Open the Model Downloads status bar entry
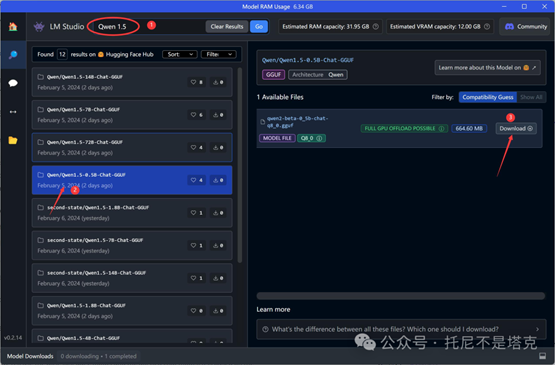Viewport: 555px width, 365px height. coord(30,356)
